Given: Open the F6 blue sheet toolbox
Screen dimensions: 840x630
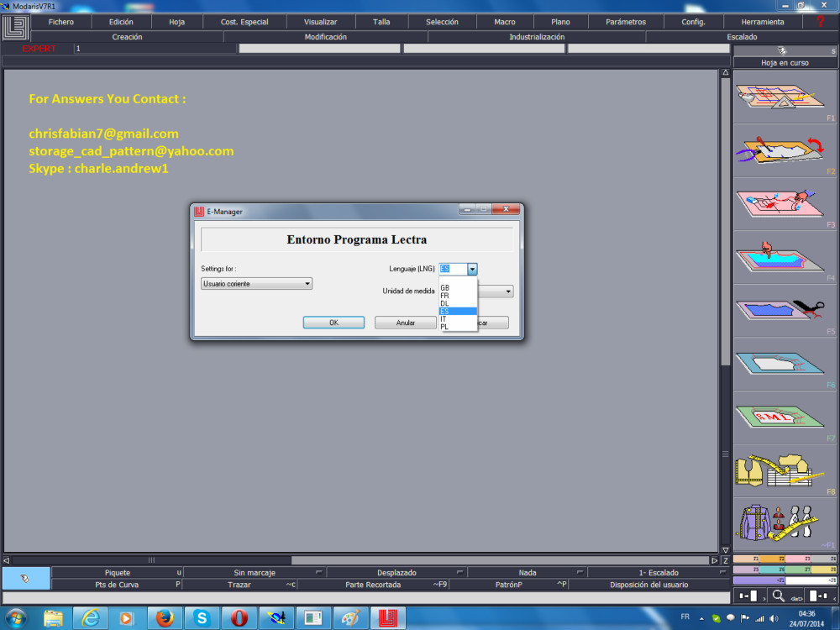Looking at the screenshot, I should coord(784,364).
